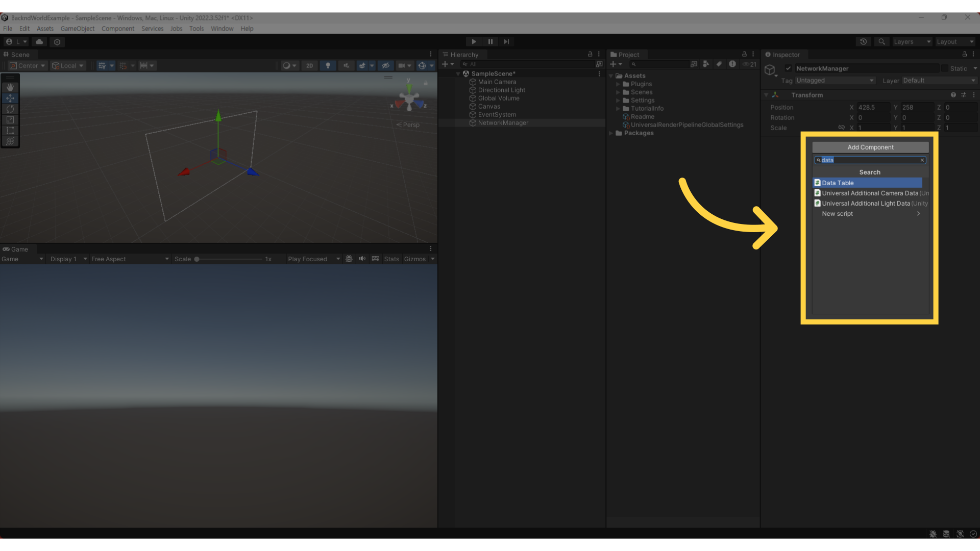Select the Transform tool
The image size is (980, 551).
(x=10, y=141)
